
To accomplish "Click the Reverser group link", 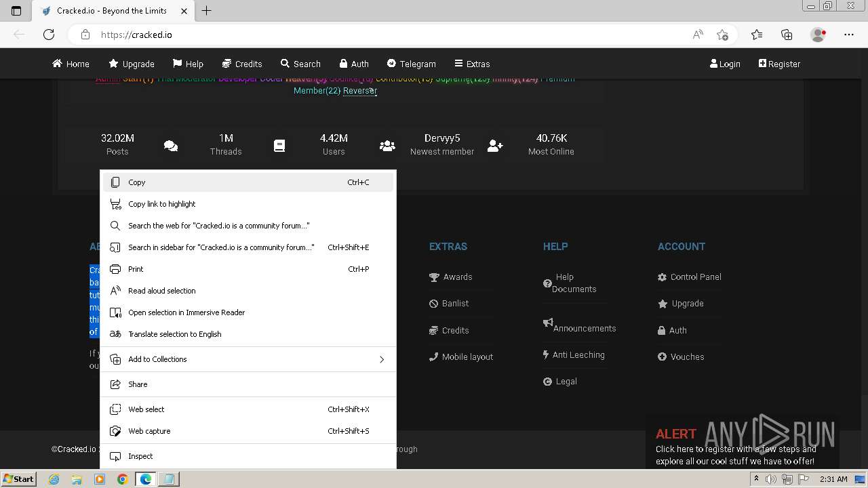I will click(360, 91).
